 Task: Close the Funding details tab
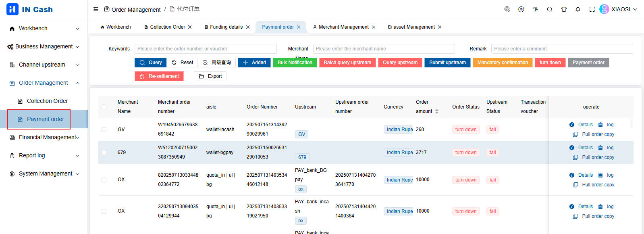pyautogui.click(x=248, y=27)
